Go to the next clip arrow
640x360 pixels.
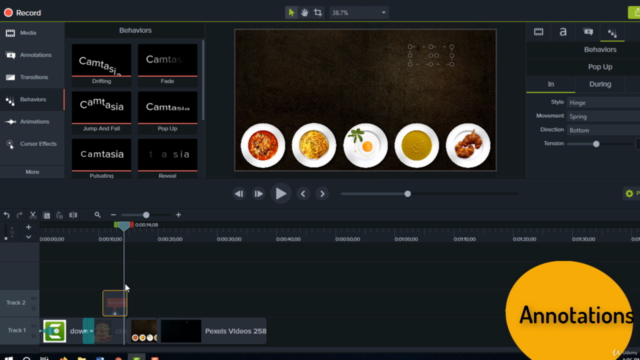click(x=322, y=194)
